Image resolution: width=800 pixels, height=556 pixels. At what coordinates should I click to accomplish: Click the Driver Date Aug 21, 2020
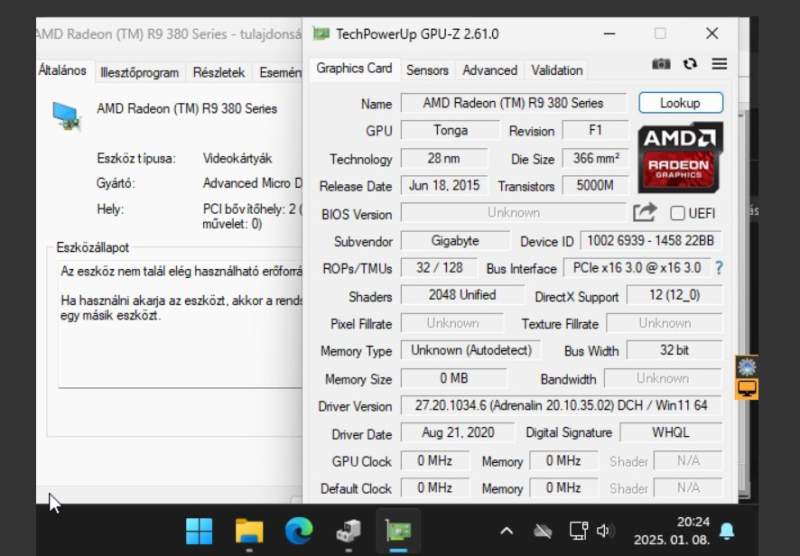tap(457, 433)
